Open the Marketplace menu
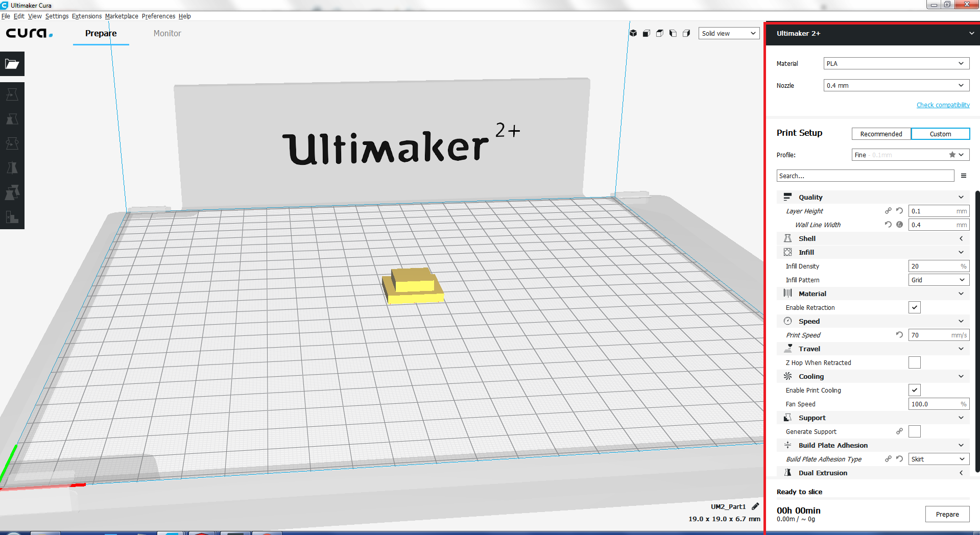 click(122, 16)
